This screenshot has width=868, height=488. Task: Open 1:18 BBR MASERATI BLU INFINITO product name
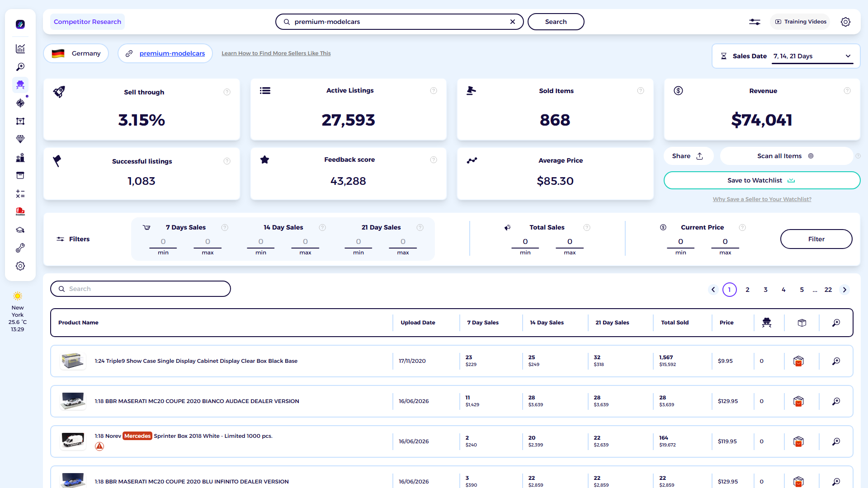[192, 482]
